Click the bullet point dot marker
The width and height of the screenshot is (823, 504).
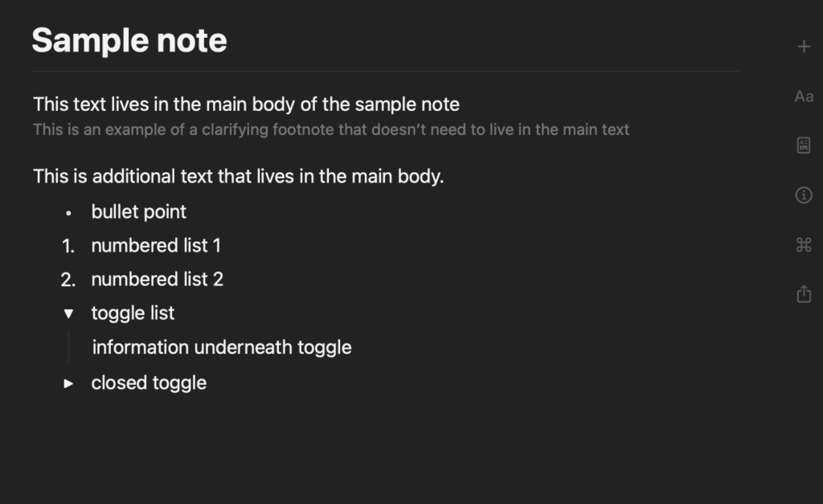pyautogui.click(x=68, y=212)
